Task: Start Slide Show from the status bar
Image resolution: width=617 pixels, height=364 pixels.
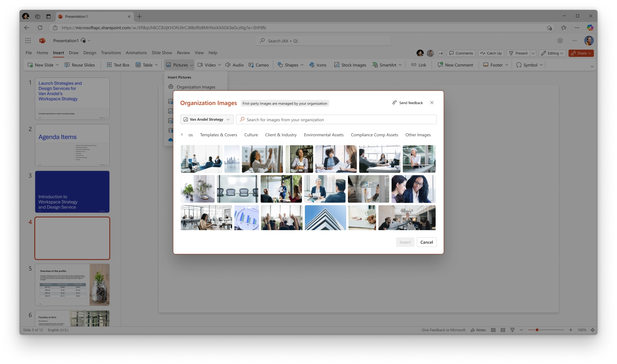Action: pos(512,330)
